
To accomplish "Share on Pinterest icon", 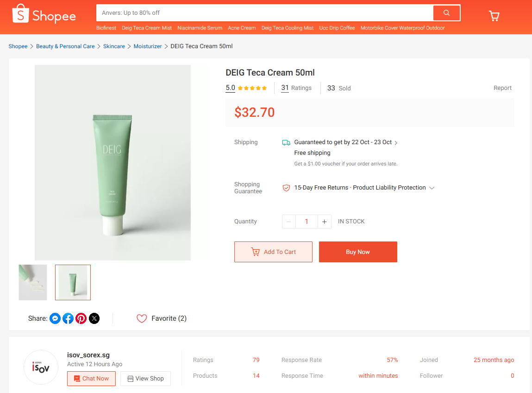I will [x=81, y=318].
